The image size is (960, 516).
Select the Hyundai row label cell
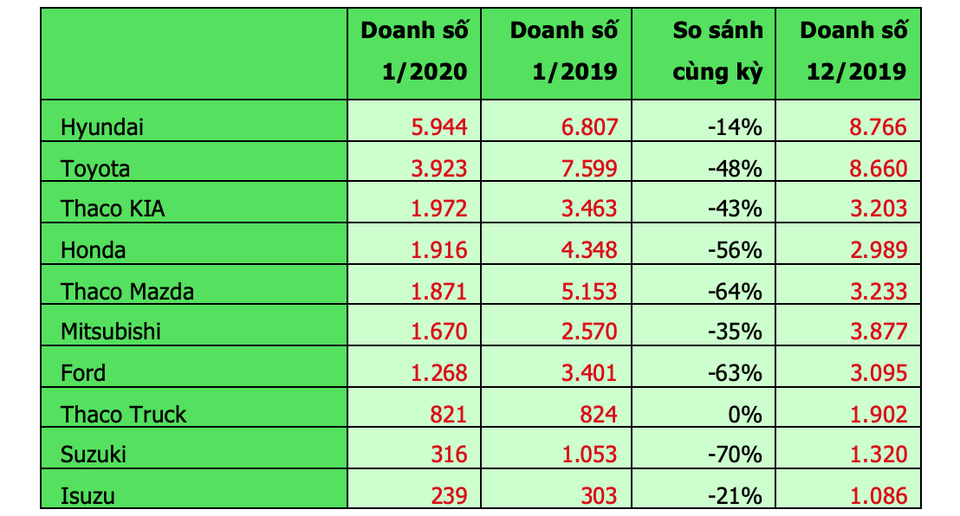(194, 121)
